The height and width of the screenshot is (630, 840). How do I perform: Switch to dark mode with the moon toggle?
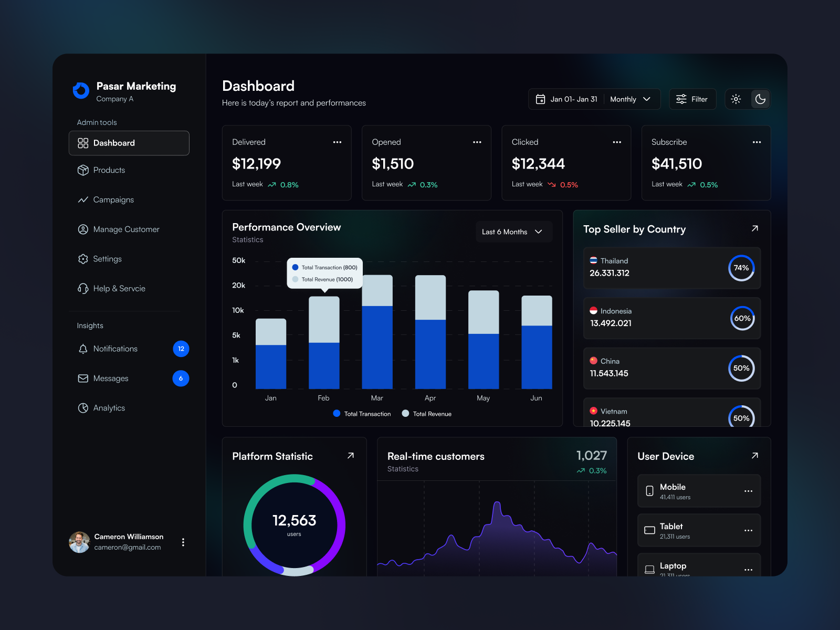760,99
